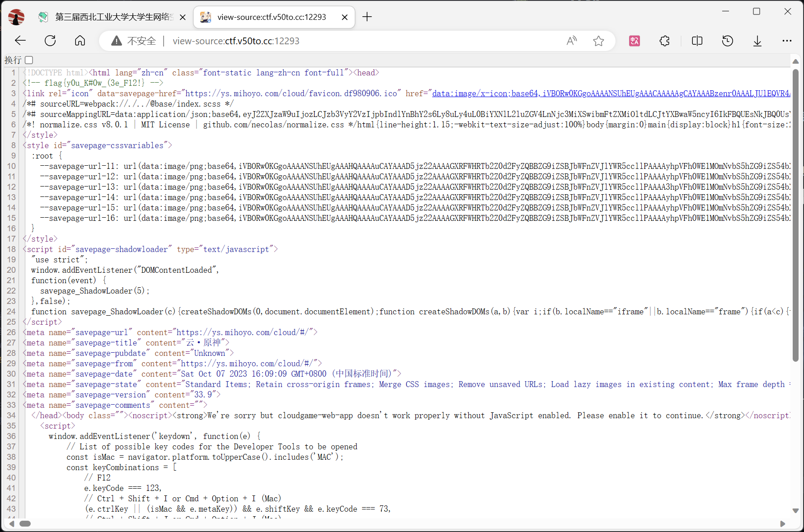Open the extensions puzzle icon
The height and width of the screenshot is (532, 804).
click(x=664, y=41)
